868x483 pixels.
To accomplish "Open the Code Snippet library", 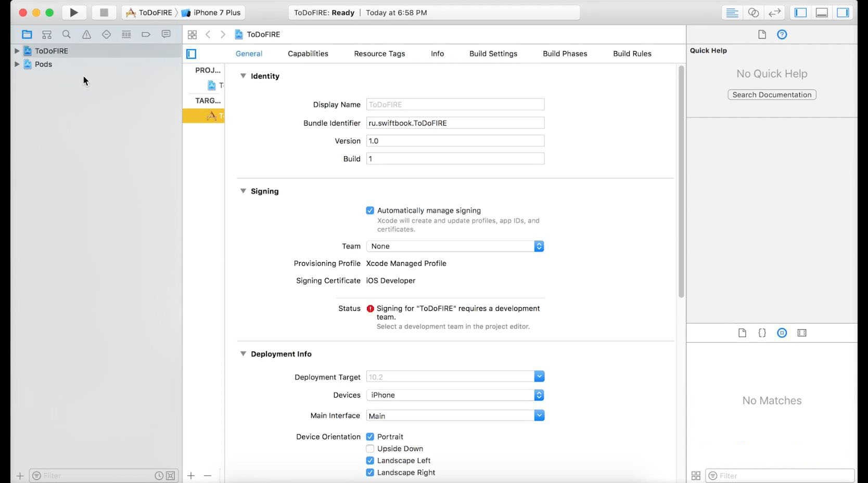I will [x=762, y=333].
